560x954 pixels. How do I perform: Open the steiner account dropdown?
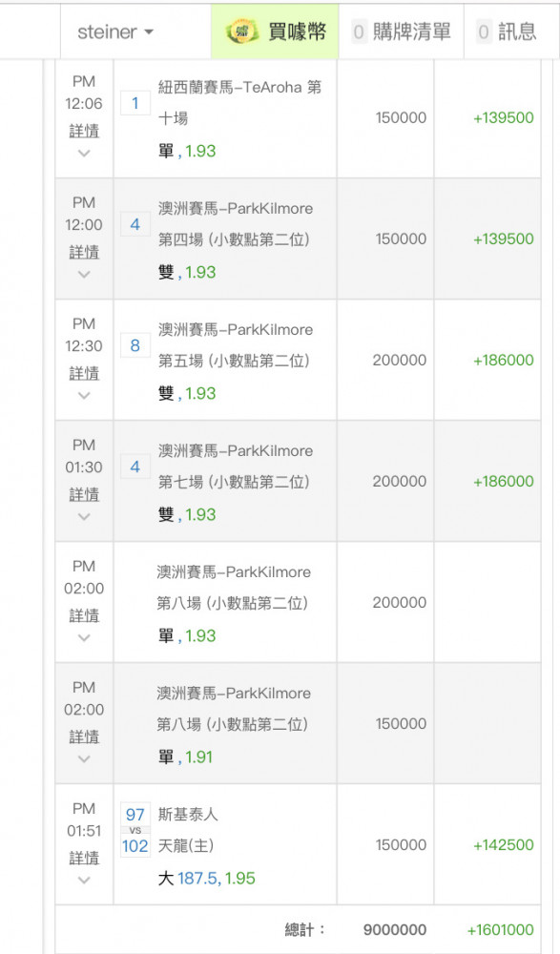(115, 31)
